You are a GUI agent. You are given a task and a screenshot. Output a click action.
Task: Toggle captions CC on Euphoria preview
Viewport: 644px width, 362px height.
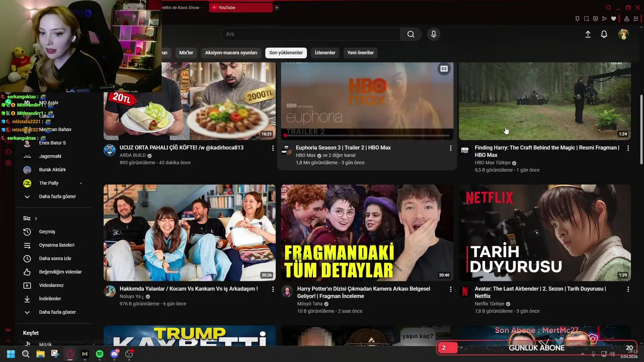click(x=444, y=69)
